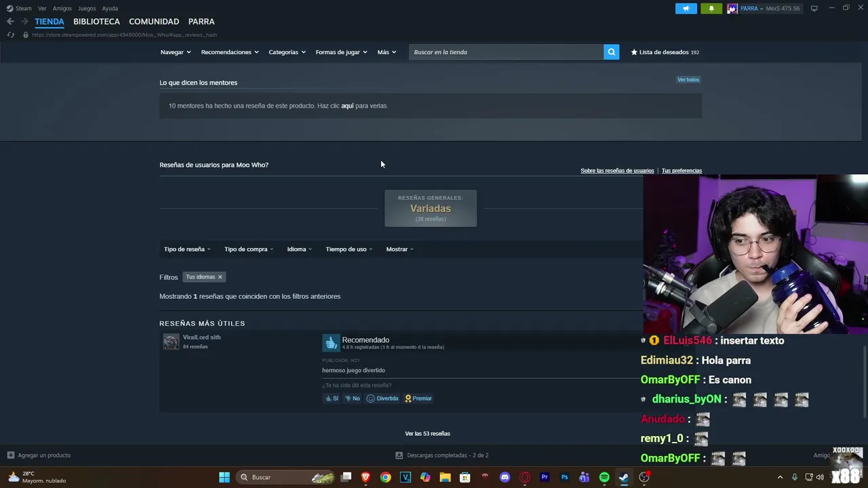Open the Tipo de reseña filter
Image resolution: width=868 pixels, height=488 pixels.
[x=187, y=249]
